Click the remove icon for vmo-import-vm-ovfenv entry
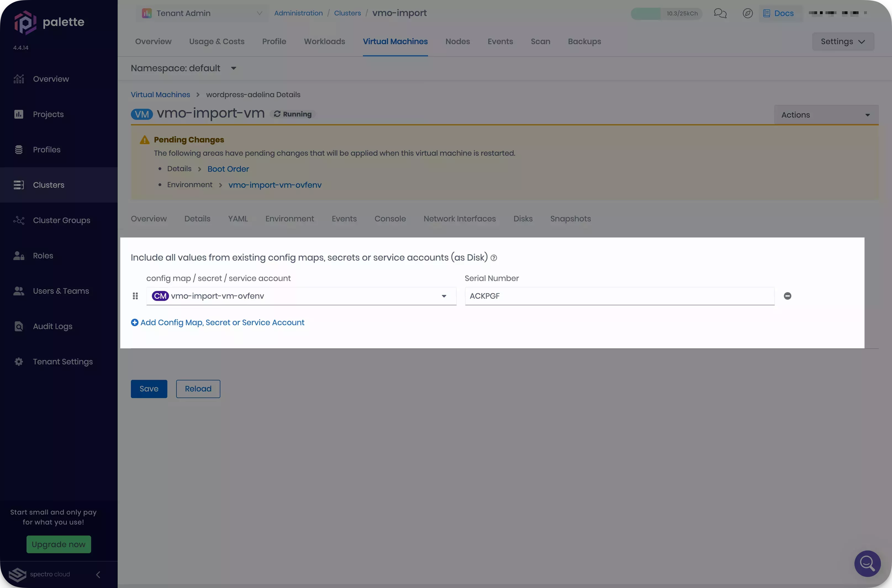This screenshot has width=892, height=588. coord(787,296)
